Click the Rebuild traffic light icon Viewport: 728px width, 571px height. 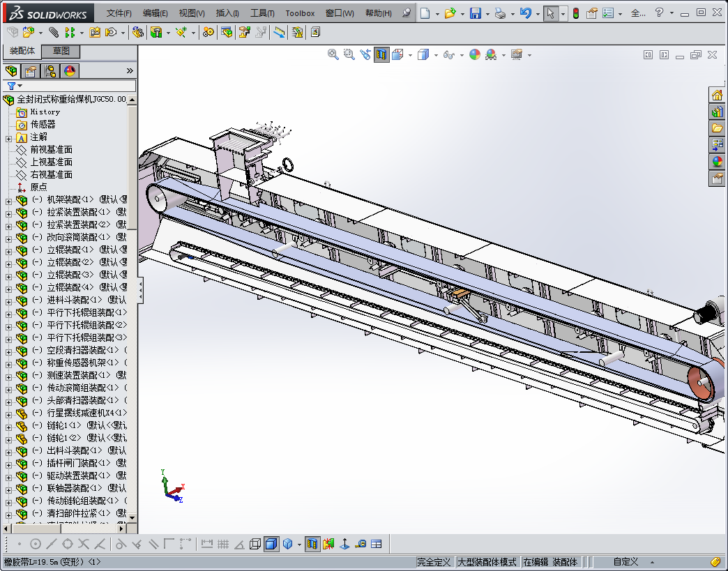[x=575, y=13]
